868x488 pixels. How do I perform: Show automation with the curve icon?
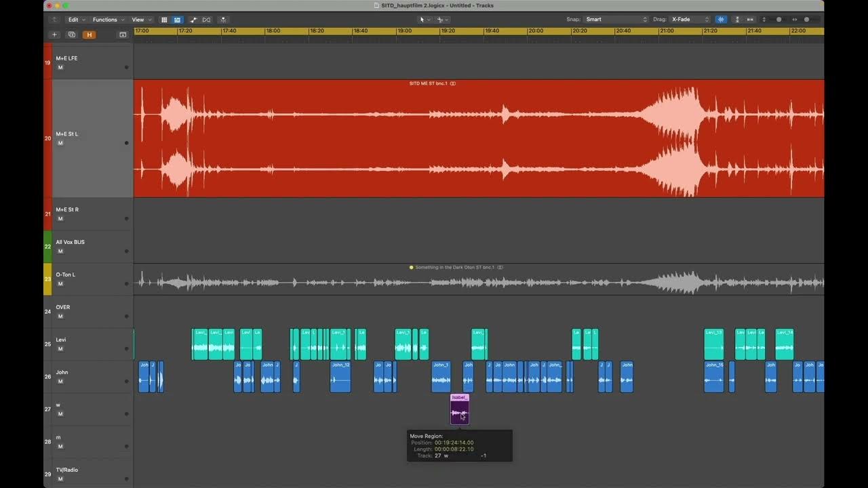click(193, 20)
